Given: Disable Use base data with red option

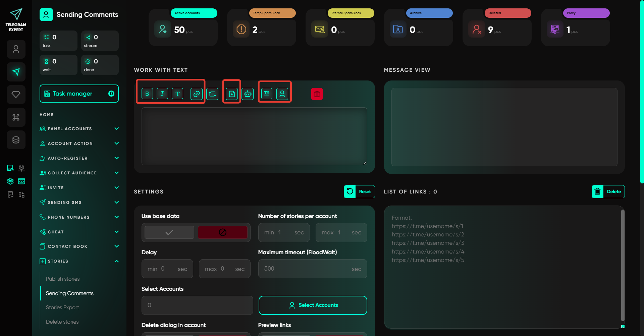Looking at the screenshot, I should 222,232.
